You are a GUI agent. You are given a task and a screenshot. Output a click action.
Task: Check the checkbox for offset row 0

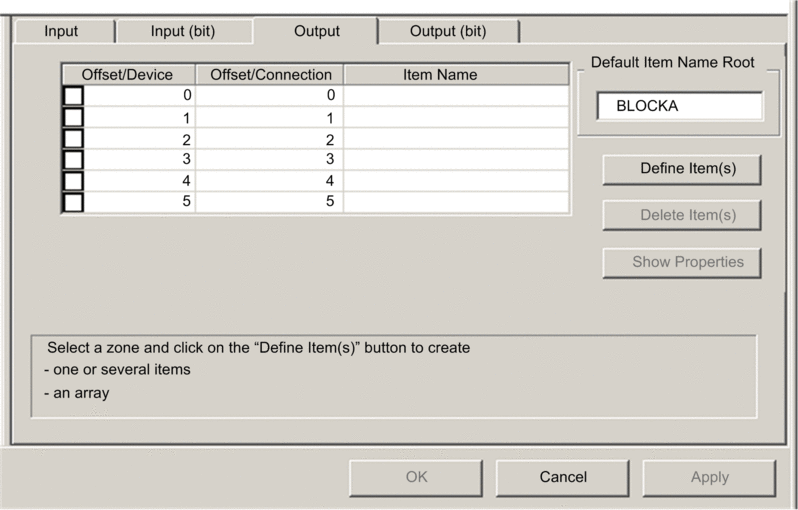pyautogui.click(x=74, y=96)
